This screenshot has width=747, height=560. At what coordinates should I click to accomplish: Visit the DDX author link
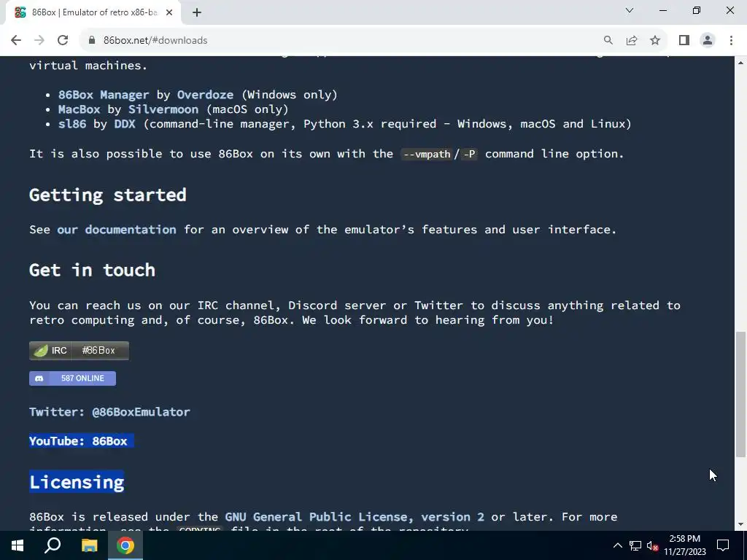click(x=125, y=124)
